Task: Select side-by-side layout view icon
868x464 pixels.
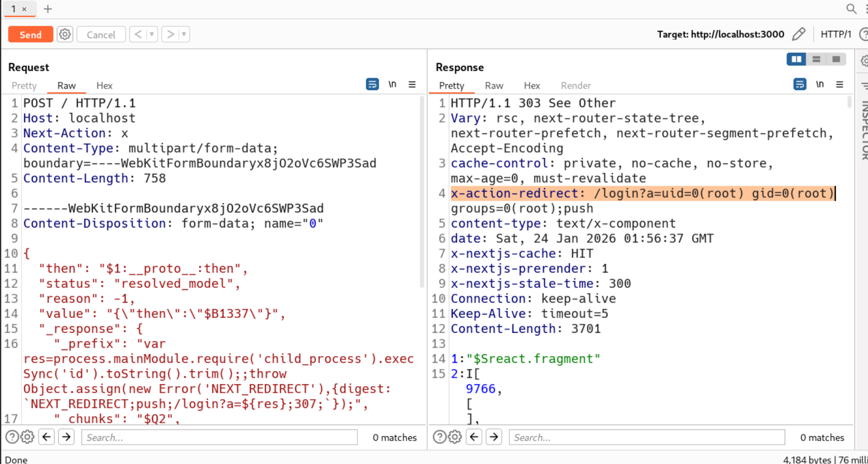Action: coord(796,59)
